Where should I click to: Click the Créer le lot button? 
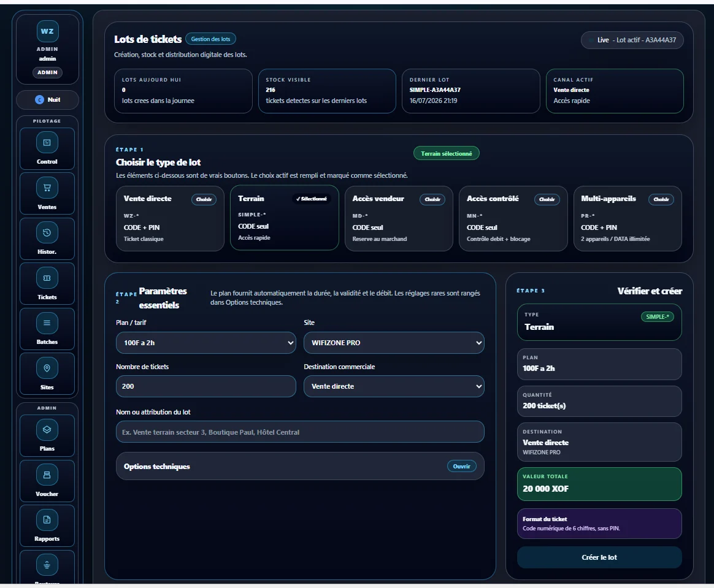coord(599,557)
